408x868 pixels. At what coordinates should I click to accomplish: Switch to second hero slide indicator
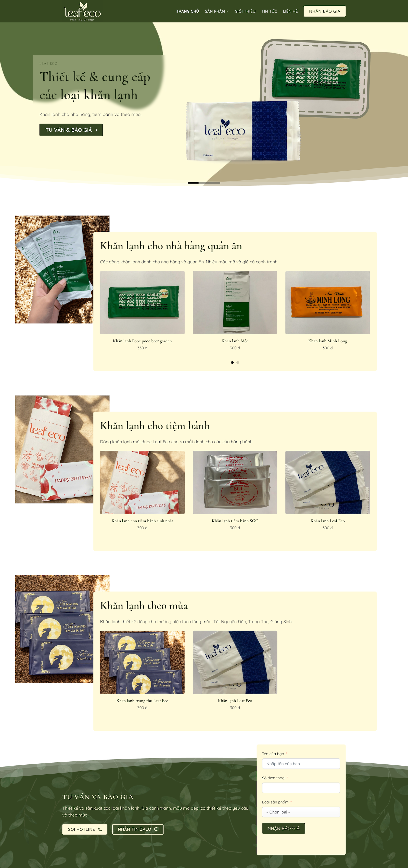(x=209, y=183)
